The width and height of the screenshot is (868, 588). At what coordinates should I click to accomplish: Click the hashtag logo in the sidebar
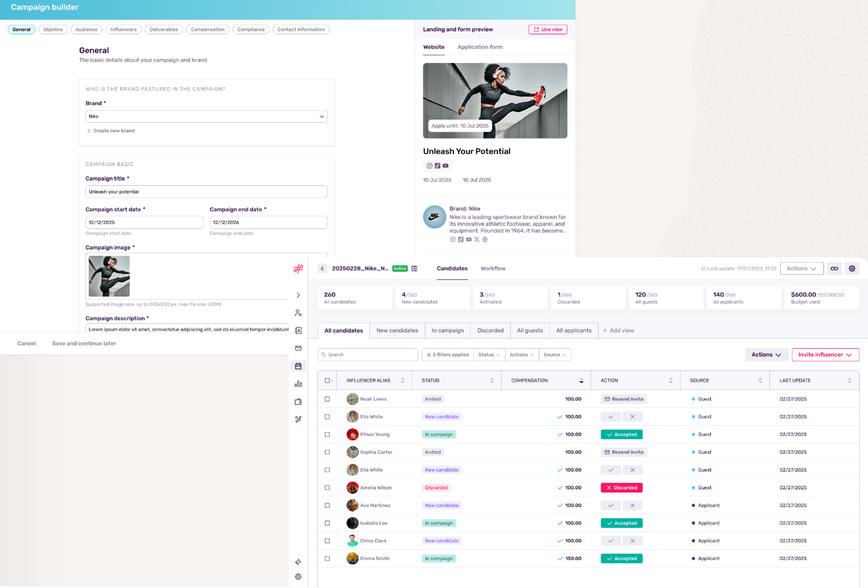coord(298,269)
